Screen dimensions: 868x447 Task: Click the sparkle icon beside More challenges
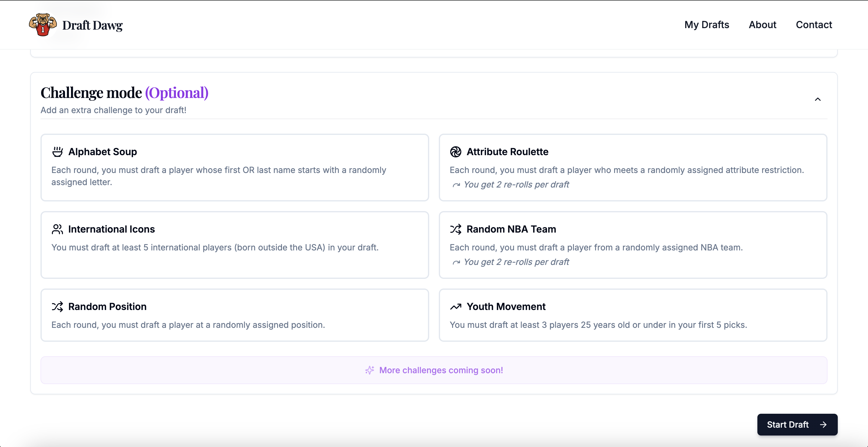coord(370,370)
